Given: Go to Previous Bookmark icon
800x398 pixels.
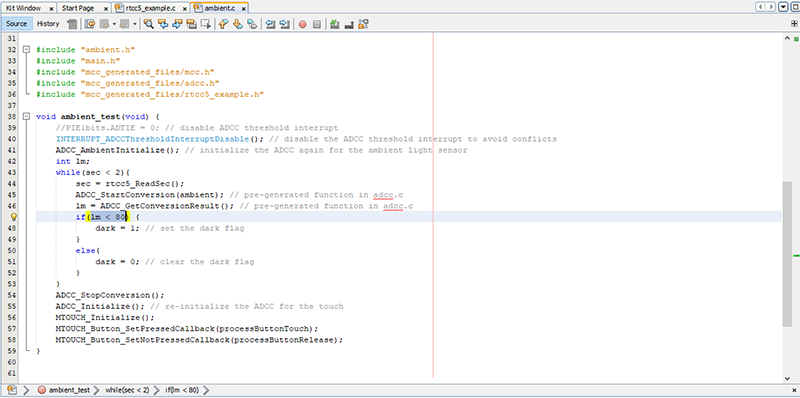Looking at the screenshot, I should point(223,24).
